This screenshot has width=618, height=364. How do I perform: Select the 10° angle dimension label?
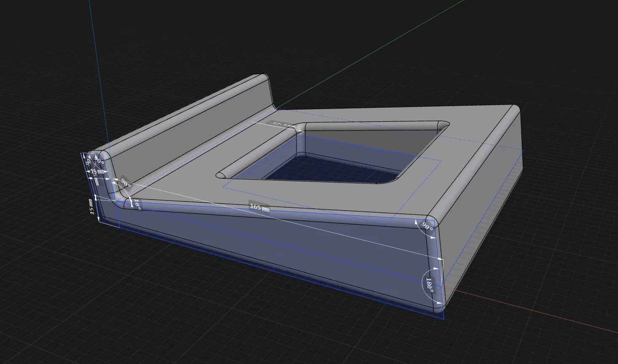click(x=137, y=205)
